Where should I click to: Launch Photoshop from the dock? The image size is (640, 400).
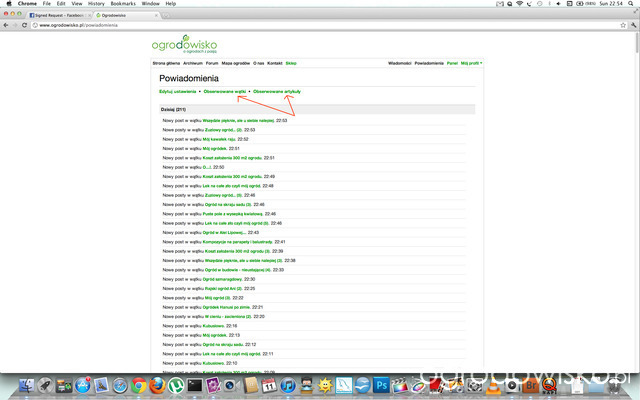coord(381,385)
